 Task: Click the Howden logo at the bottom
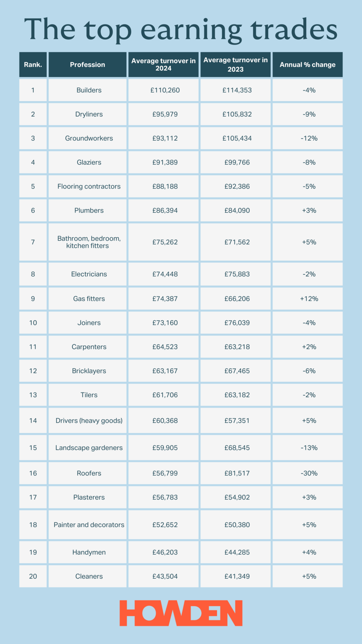[181, 613]
